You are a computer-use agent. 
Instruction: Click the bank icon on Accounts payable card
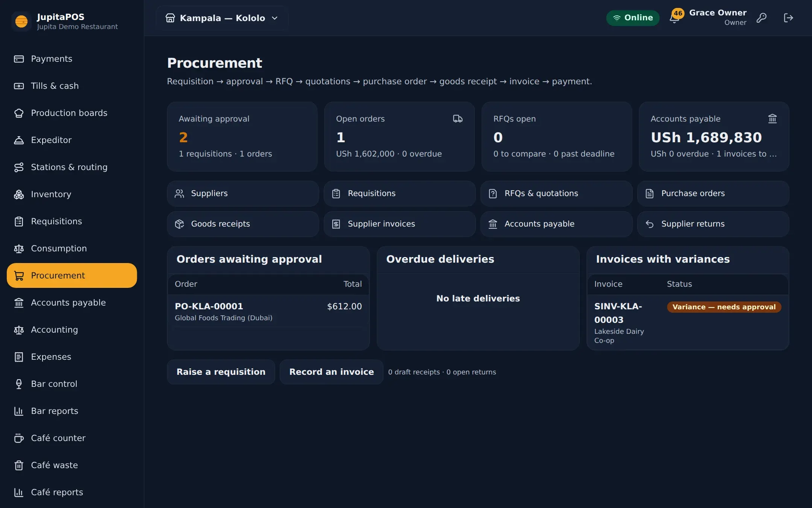772,119
